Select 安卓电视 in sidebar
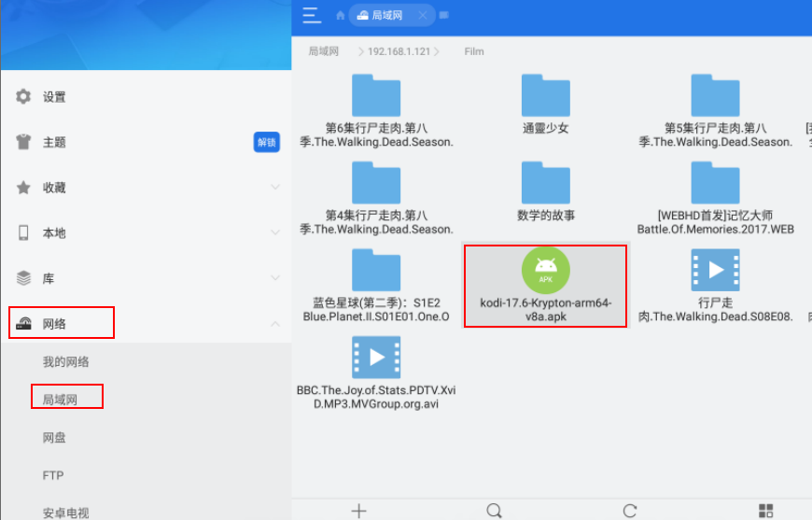The image size is (812, 520). 65,513
